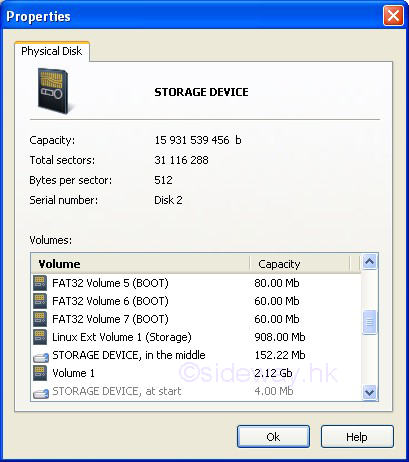The height and width of the screenshot is (462, 409).
Task: Select the 'Volume 1' row text
Action: coord(74,373)
